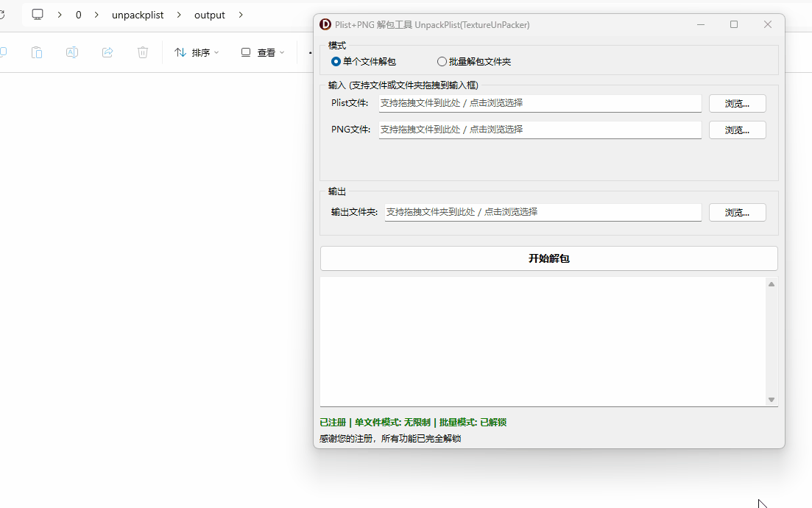Navigate to unpackplist via the breadcrumb
812x508 pixels.
coord(138,14)
